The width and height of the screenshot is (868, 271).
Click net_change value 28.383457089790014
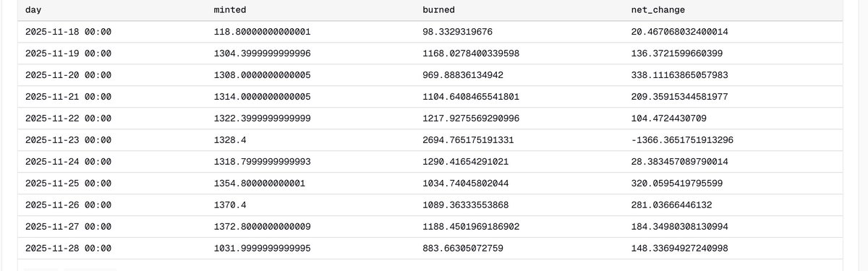coord(679,162)
